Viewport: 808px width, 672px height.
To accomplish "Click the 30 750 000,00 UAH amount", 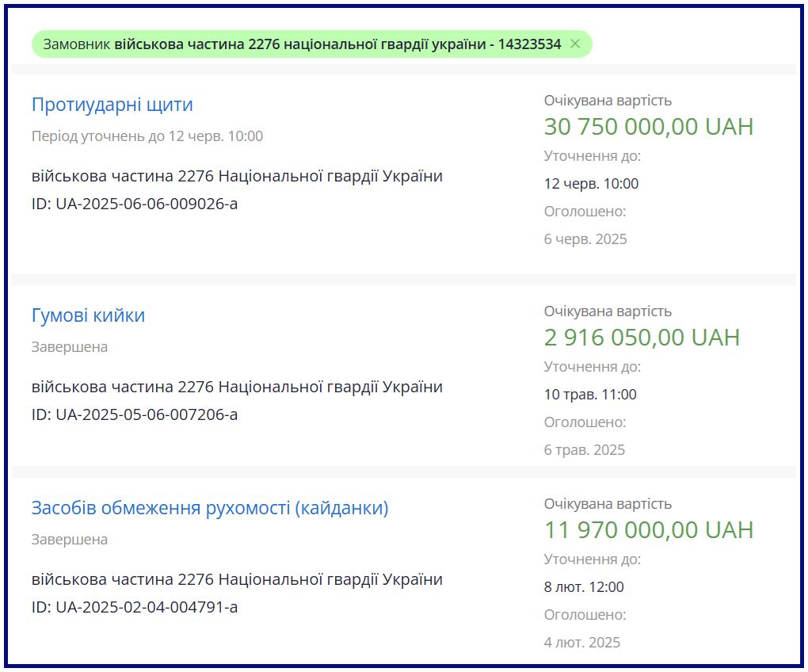I will coord(649,127).
